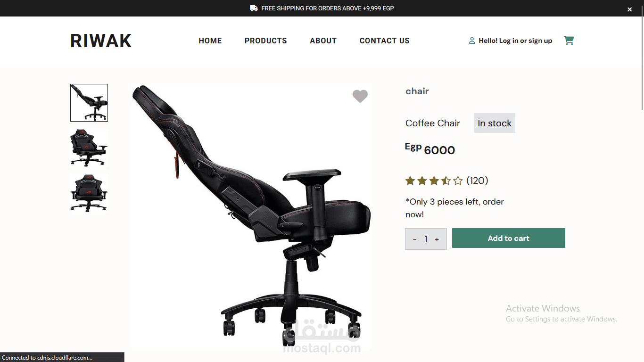The width and height of the screenshot is (644, 362).
Task: Click the Add to cart button
Action: pos(509,238)
